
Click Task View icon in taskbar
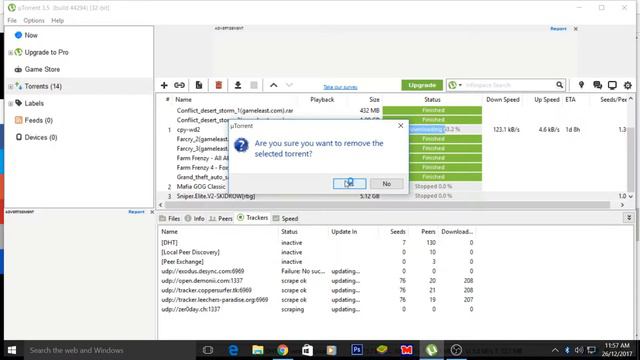tap(208, 350)
